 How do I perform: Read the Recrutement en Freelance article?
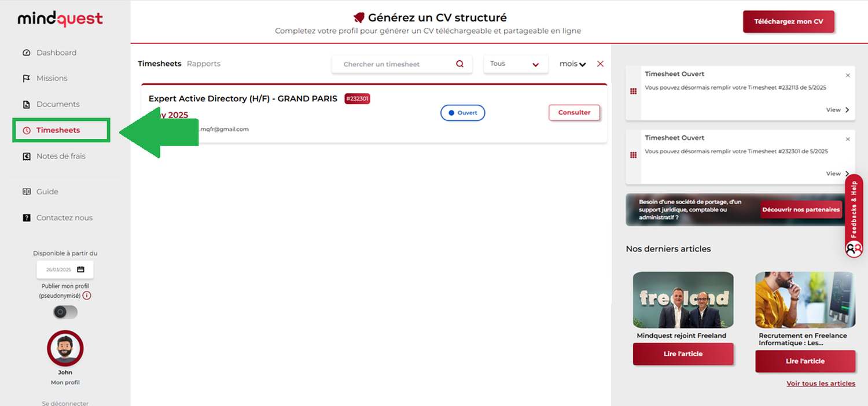coord(805,361)
